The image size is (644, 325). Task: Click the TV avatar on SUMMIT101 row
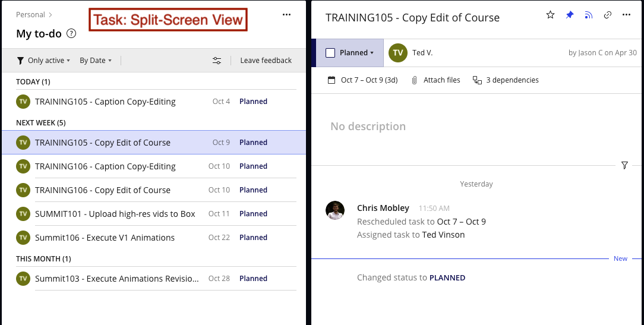(23, 214)
